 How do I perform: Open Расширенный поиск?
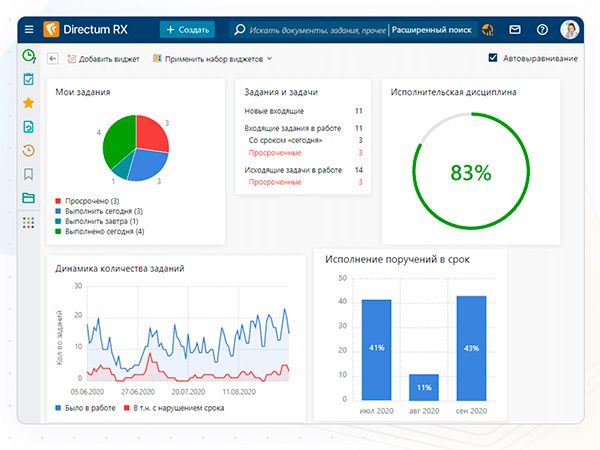pos(431,30)
